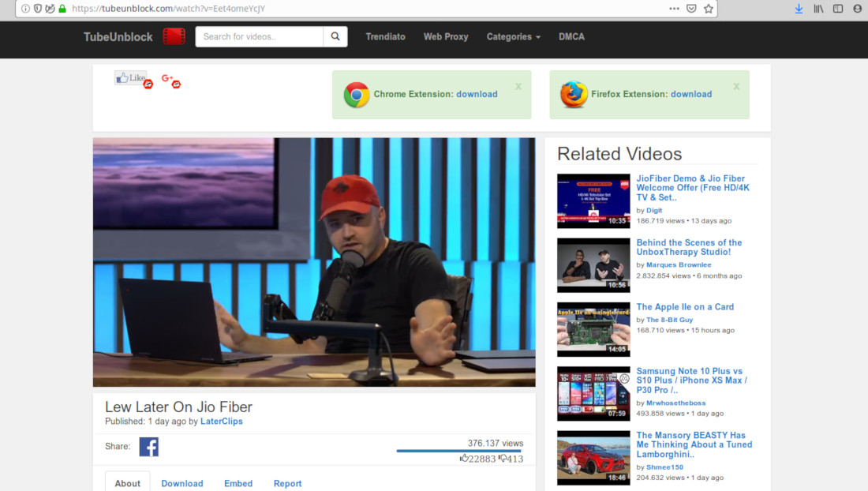Click the TubeUnblock red film logo icon
The width and height of the screenshot is (868, 491).
pos(174,36)
